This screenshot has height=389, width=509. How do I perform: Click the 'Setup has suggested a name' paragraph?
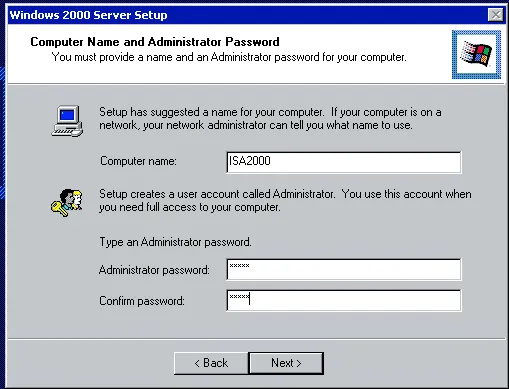pos(270,119)
